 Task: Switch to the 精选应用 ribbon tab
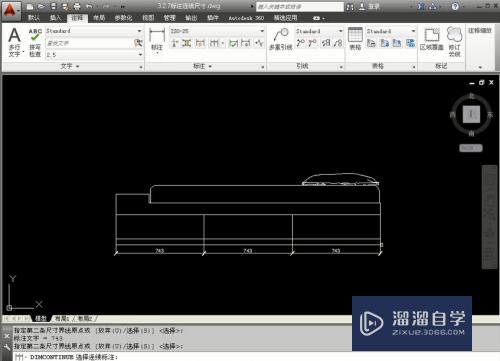click(x=285, y=18)
